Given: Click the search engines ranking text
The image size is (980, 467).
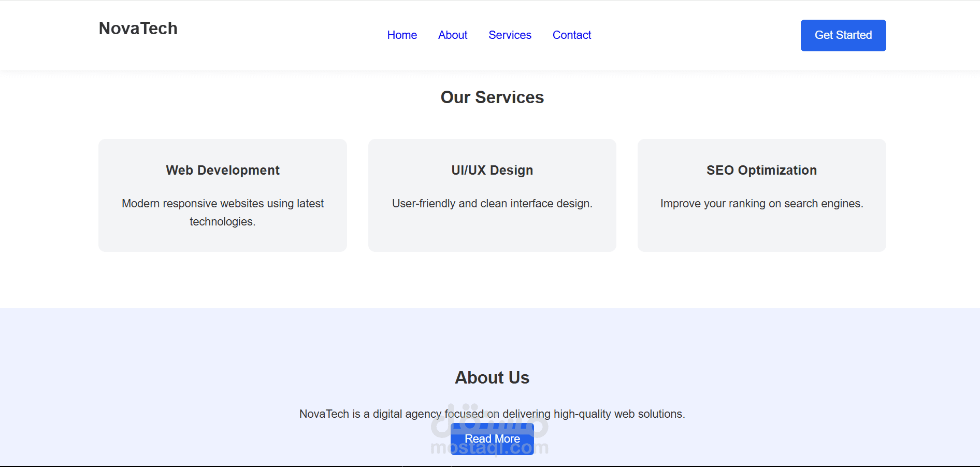Looking at the screenshot, I should tap(761, 203).
